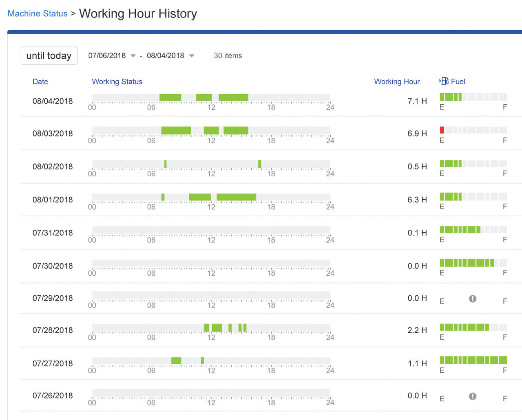This screenshot has width=522, height=420.
Task: Click the Working Hour column header
Action: tap(396, 81)
